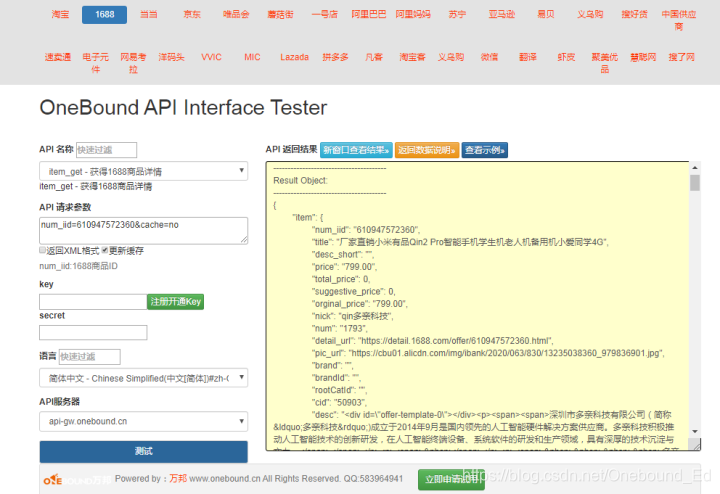Go to the 易贝 tab

point(546,15)
